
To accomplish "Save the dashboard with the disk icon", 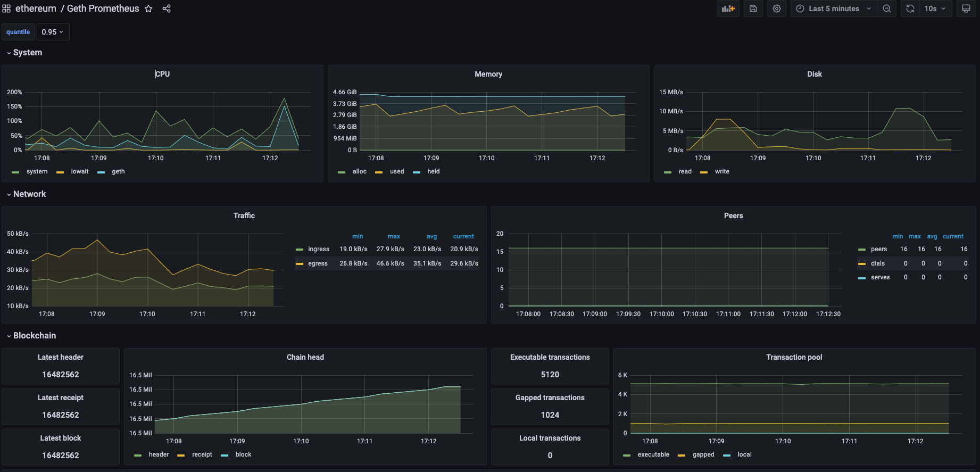I will click(753, 9).
